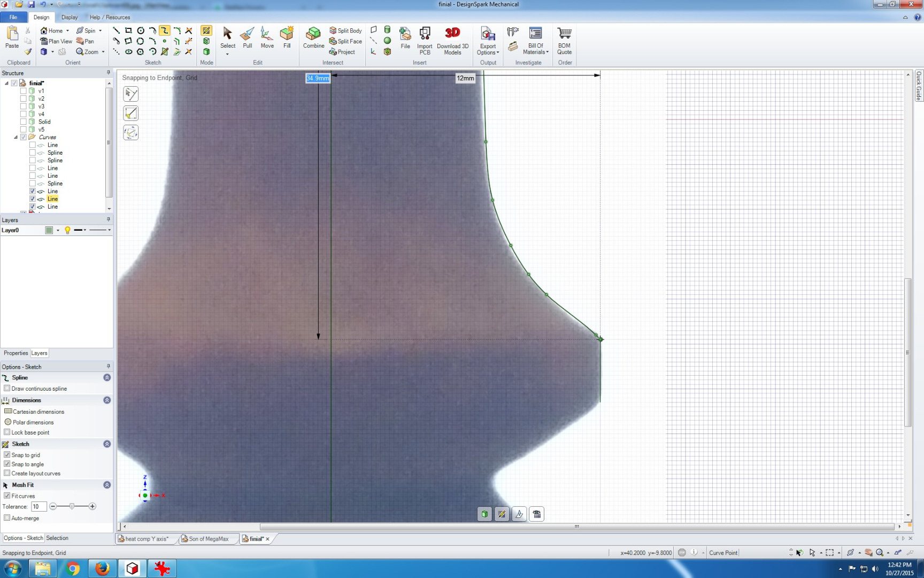Open the Combine tool
Viewport: 924px width, 578px height.
pyautogui.click(x=313, y=37)
